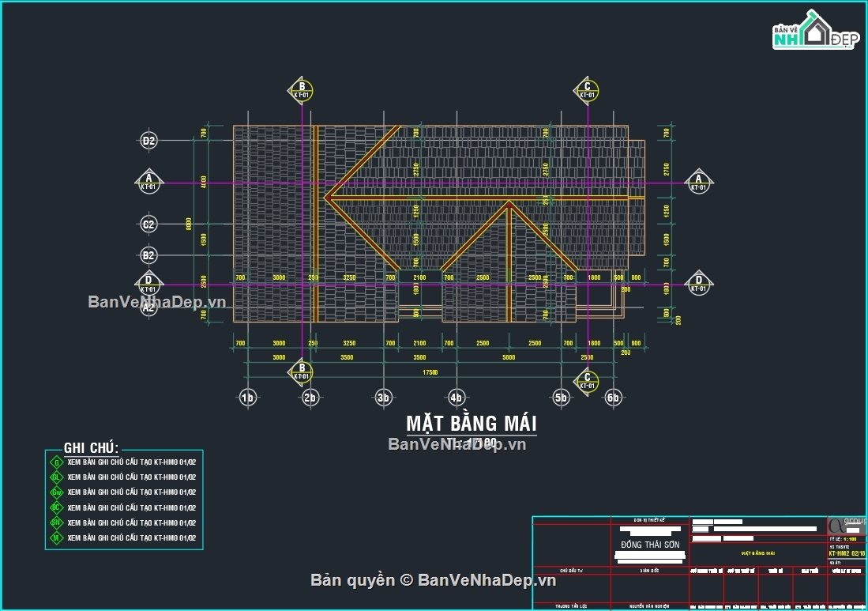Select the green BC diamond legend symbol
The width and height of the screenshot is (868, 611).
pyautogui.click(x=56, y=507)
